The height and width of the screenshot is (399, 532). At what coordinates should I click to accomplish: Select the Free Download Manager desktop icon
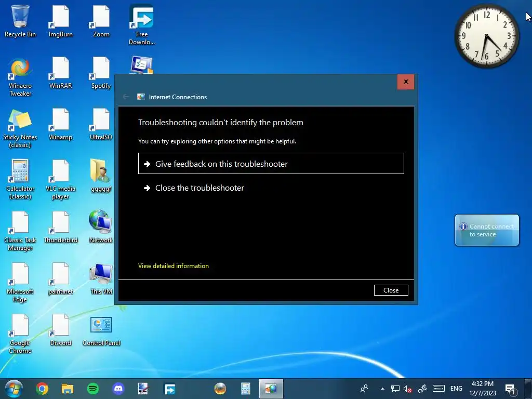tap(142, 24)
